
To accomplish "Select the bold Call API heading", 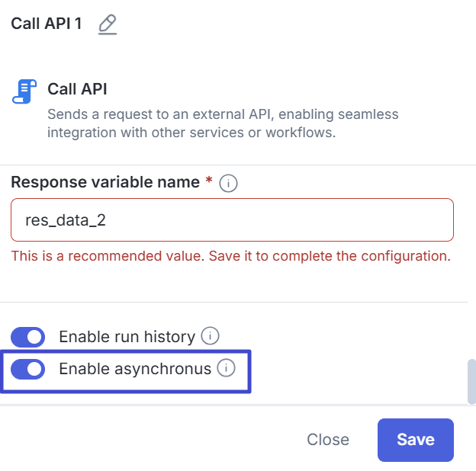I will click(77, 89).
